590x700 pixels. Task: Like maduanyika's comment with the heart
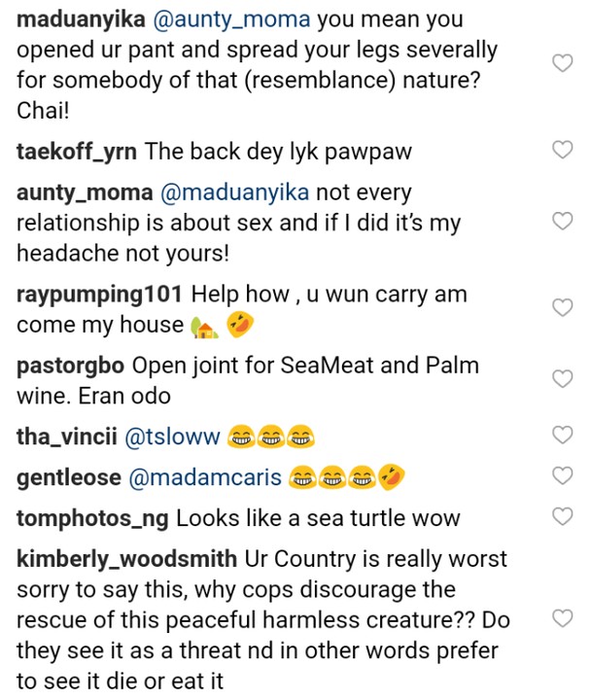[561, 63]
